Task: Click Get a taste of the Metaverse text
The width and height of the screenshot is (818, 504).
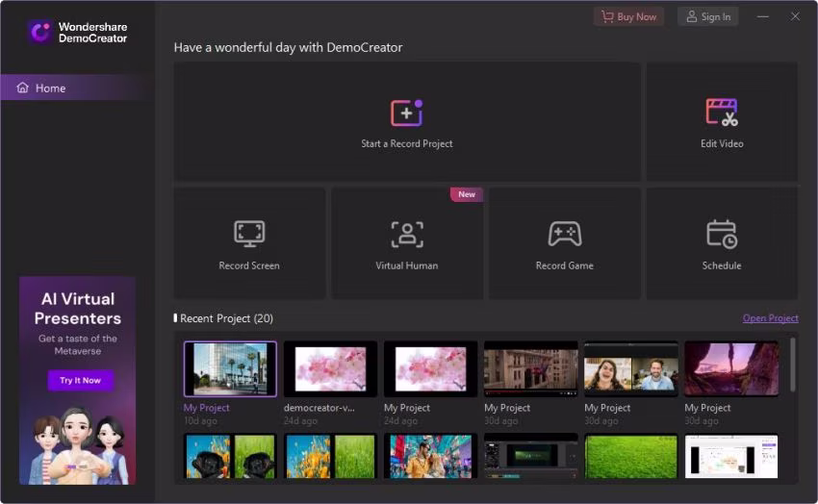Action: 78,344
